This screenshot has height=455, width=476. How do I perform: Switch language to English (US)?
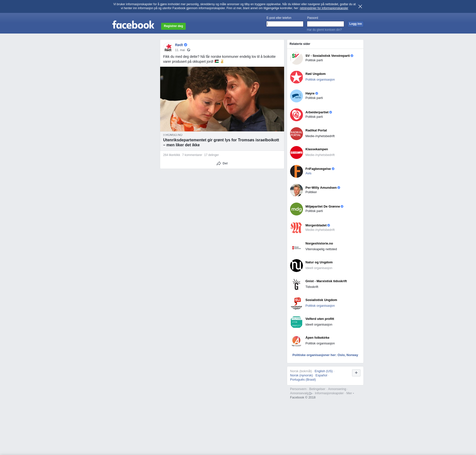(324, 371)
